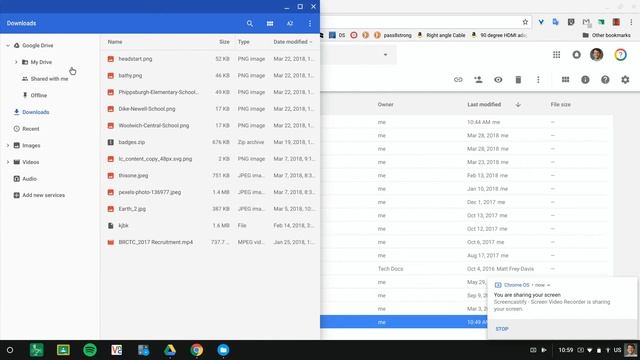Expand the Videos sidebar section
The height and width of the screenshot is (360, 640).
pos(8,162)
